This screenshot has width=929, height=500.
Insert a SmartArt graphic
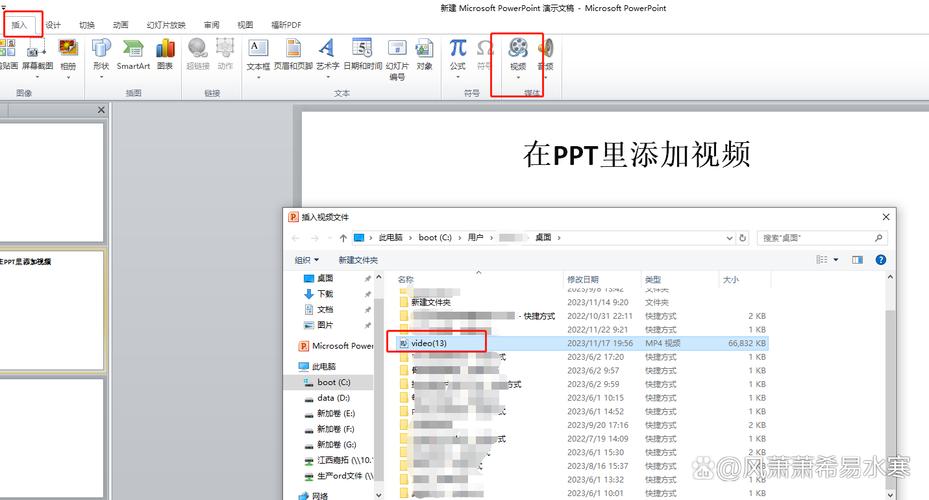[x=133, y=54]
